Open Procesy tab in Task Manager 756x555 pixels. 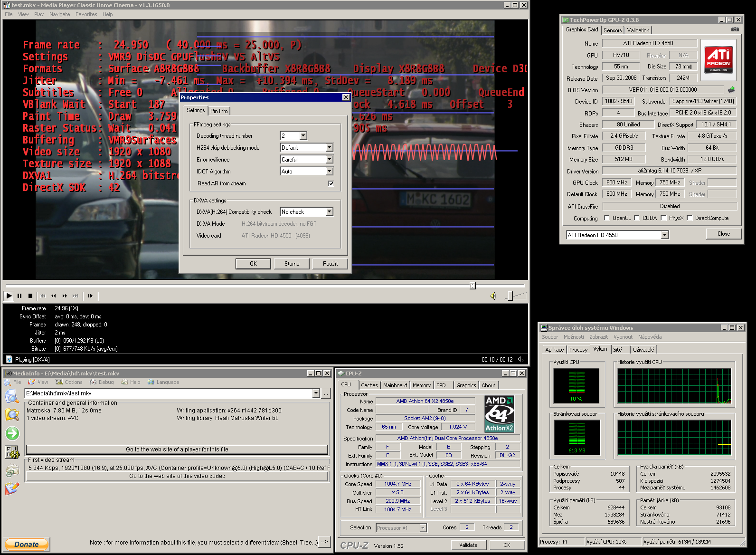(x=578, y=350)
